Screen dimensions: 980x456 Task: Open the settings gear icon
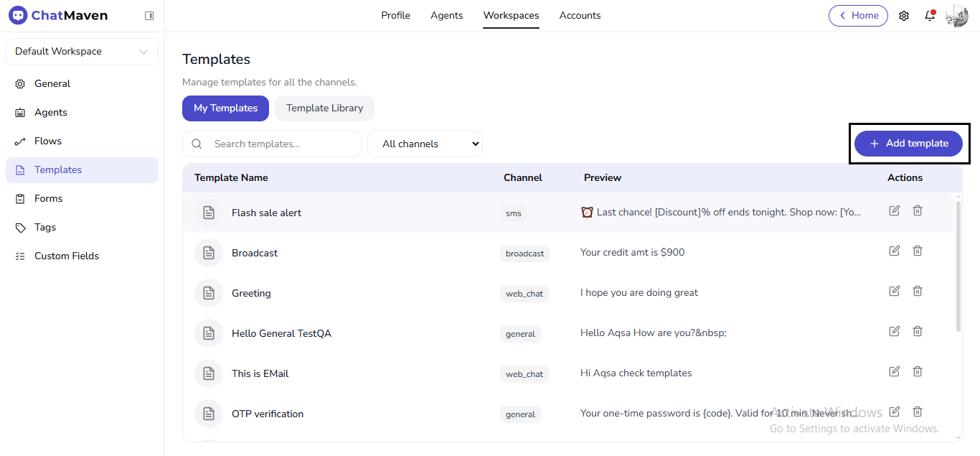[904, 16]
